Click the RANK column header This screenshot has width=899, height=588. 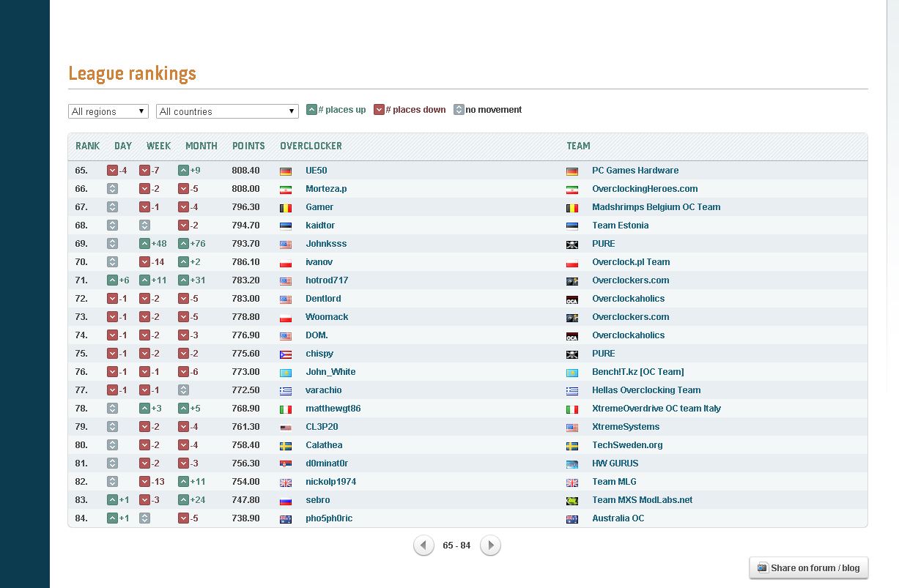point(88,146)
